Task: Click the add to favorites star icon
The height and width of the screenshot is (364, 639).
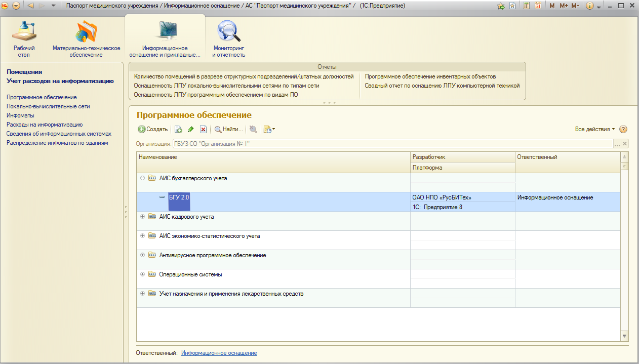Action: tap(501, 6)
